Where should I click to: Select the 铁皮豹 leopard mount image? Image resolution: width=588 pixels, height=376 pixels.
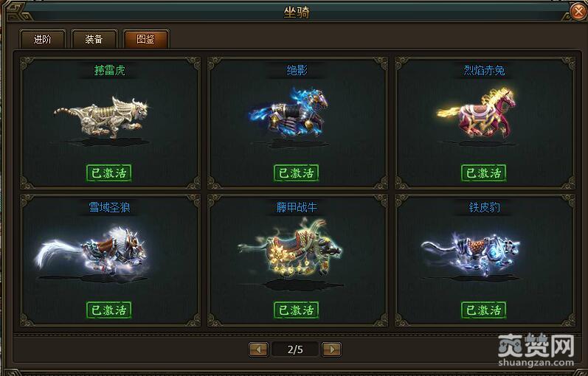471,254
